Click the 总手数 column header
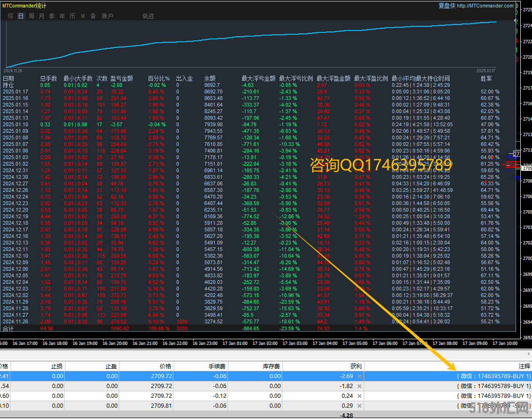This screenshot has width=532, height=419. pyautogui.click(x=49, y=78)
